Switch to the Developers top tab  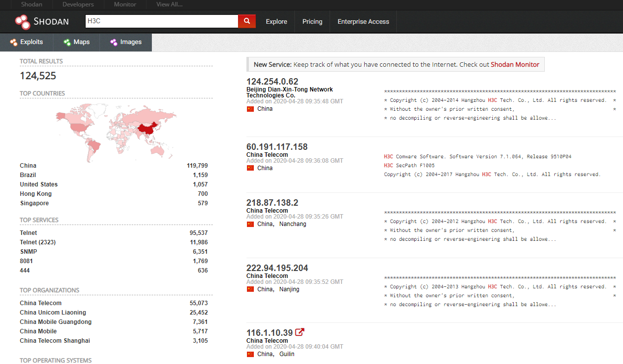click(x=78, y=4)
